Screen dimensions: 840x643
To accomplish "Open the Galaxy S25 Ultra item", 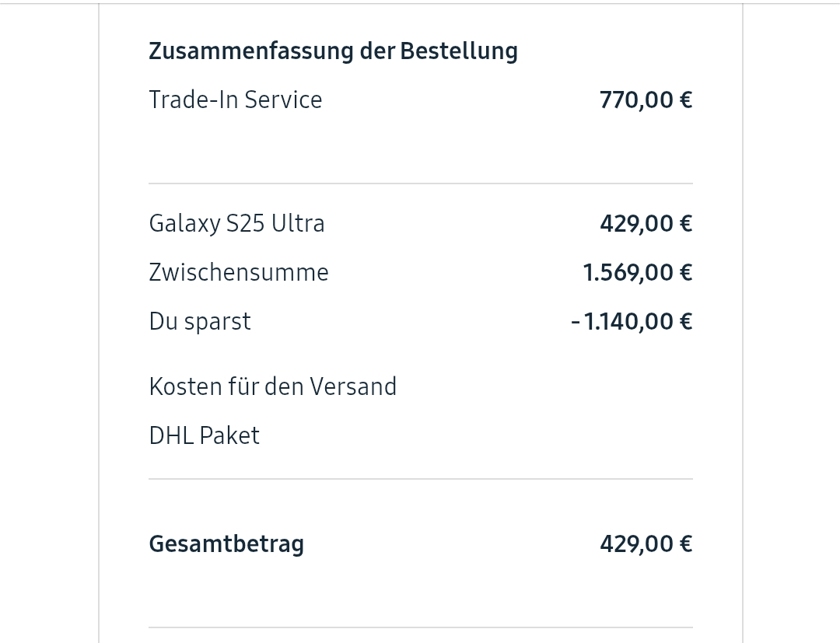I will point(236,224).
